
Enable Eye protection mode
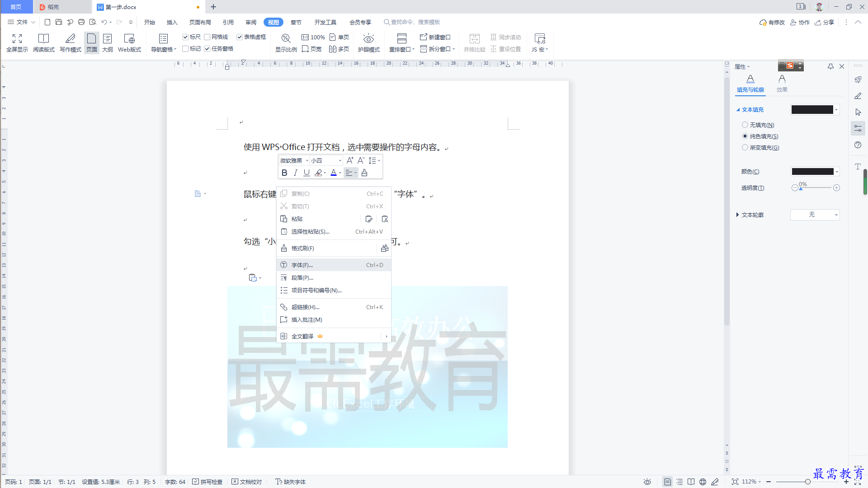click(369, 43)
